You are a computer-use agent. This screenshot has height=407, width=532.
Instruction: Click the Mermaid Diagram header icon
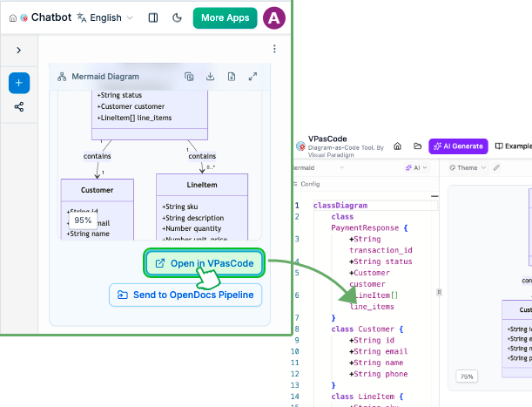62,77
